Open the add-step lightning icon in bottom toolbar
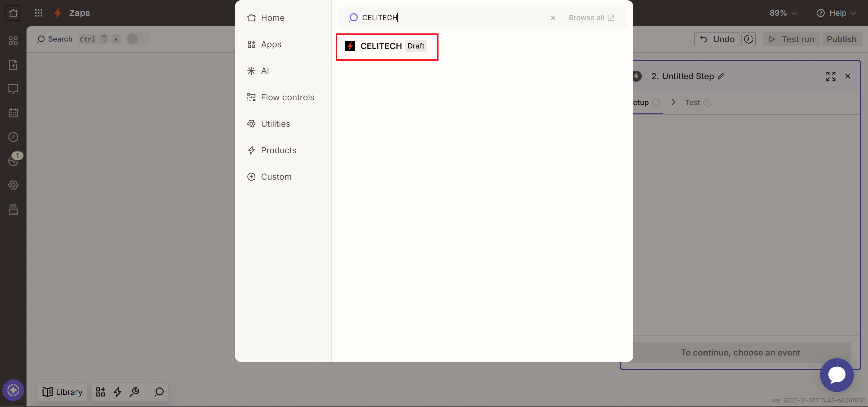Screen dimensions: 868x407 (117, 392)
